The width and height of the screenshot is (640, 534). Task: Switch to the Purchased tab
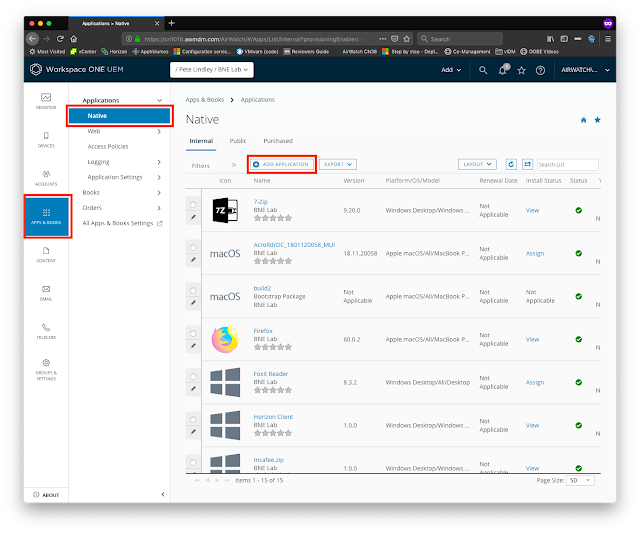point(278,141)
